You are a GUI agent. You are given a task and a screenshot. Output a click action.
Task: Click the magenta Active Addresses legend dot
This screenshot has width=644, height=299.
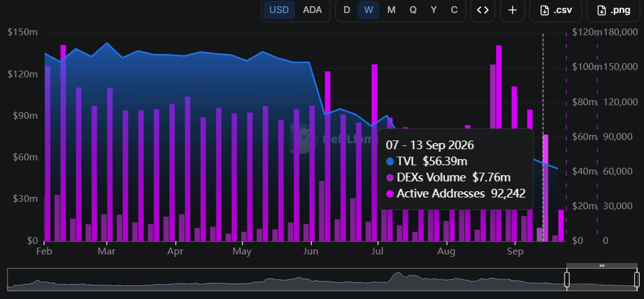pyautogui.click(x=390, y=194)
